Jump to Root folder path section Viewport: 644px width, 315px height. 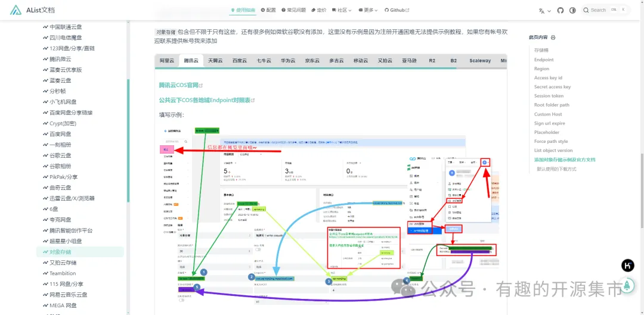coord(552,105)
